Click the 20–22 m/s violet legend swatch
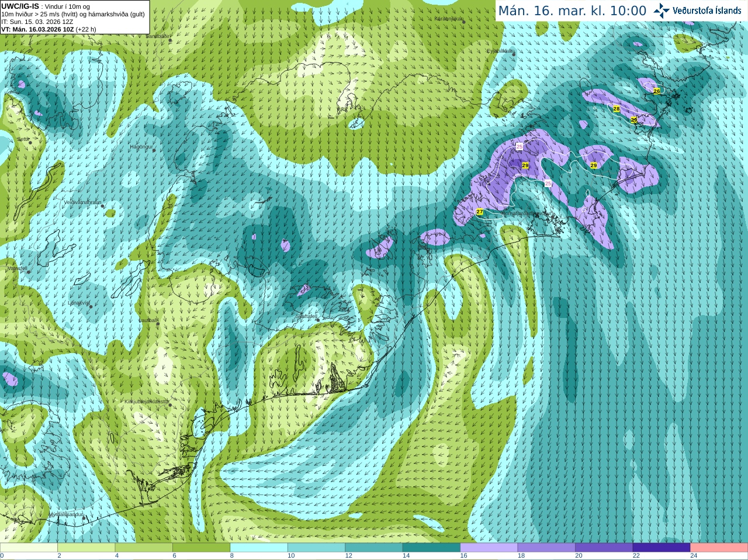Viewport: 748px width, 560px height. [x=604, y=548]
